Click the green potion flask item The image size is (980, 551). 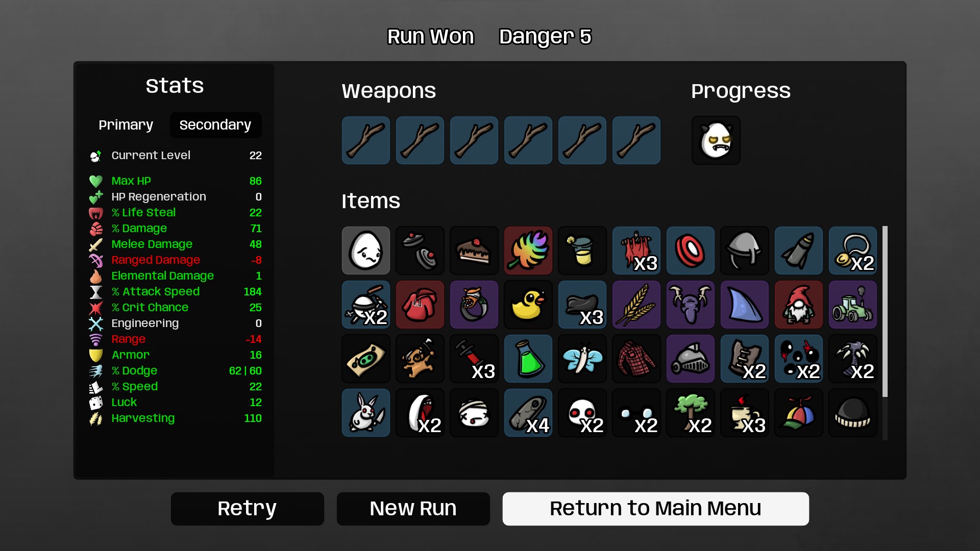point(528,359)
